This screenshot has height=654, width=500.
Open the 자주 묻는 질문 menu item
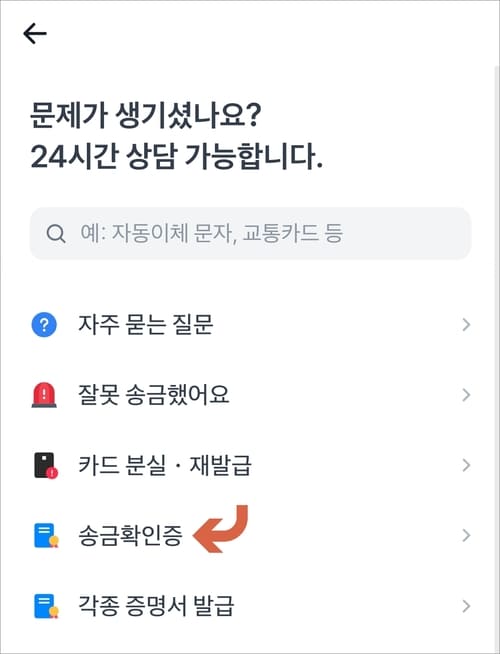(x=250, y=324)
